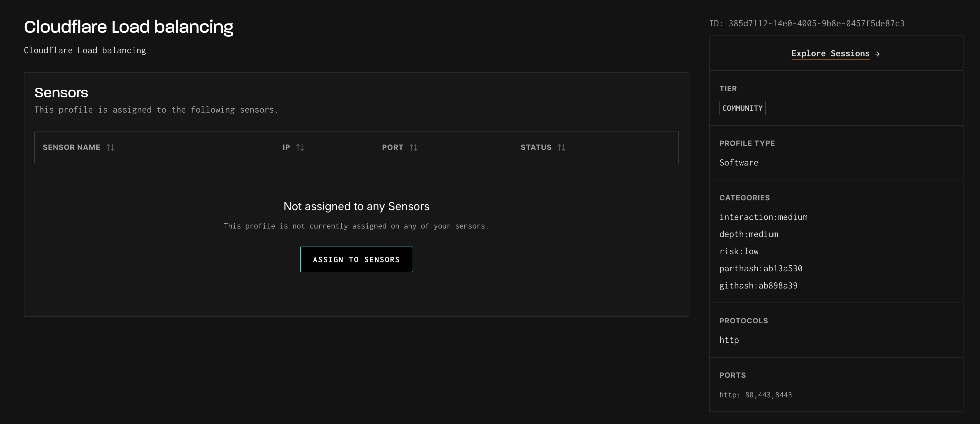Sort table by Sensor Name arrows icon
The width and height of the screenshot is (980, 424).
pos(110,147)
